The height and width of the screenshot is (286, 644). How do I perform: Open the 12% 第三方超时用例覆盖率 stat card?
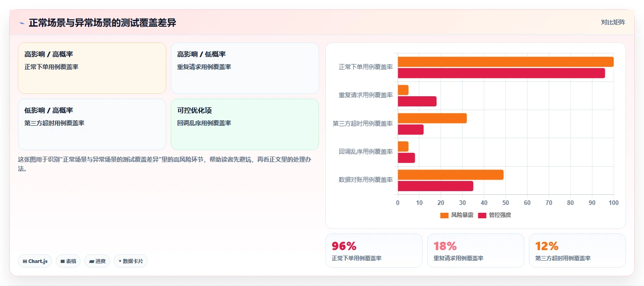point(577,251)
